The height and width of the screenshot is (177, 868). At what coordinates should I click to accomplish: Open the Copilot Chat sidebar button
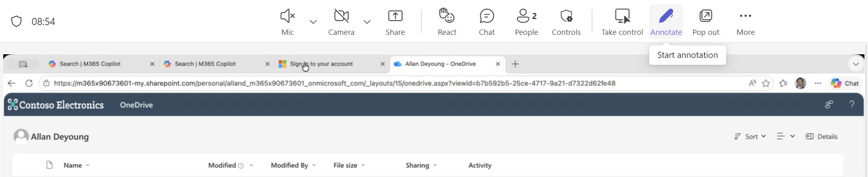[845, 83]
